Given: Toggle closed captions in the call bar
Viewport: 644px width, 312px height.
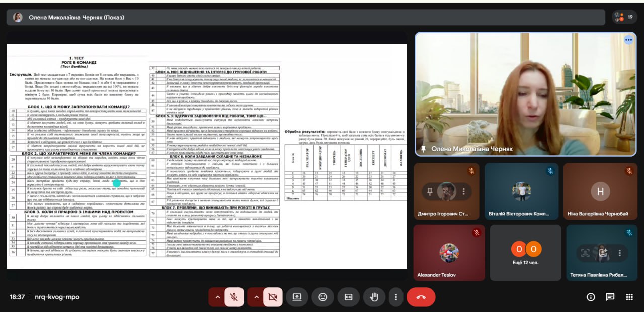Looking at the screenshot, I should (348, 297).
